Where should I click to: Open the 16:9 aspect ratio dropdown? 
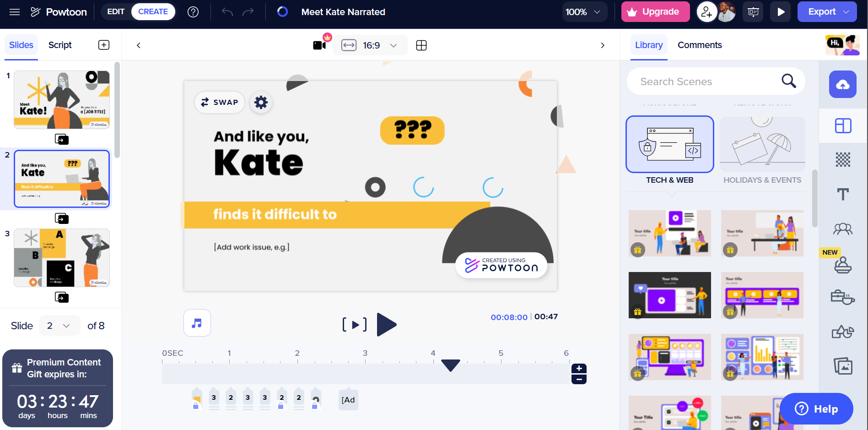(x=370, y=45)
